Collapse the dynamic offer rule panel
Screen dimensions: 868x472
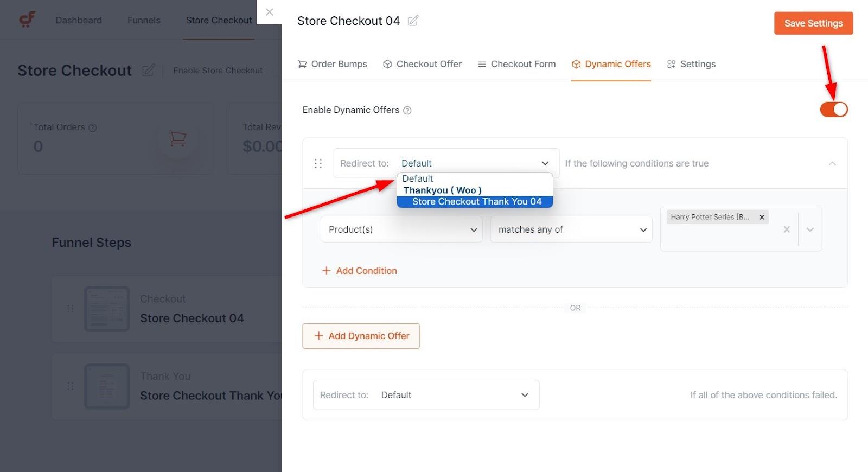[832, 163]
